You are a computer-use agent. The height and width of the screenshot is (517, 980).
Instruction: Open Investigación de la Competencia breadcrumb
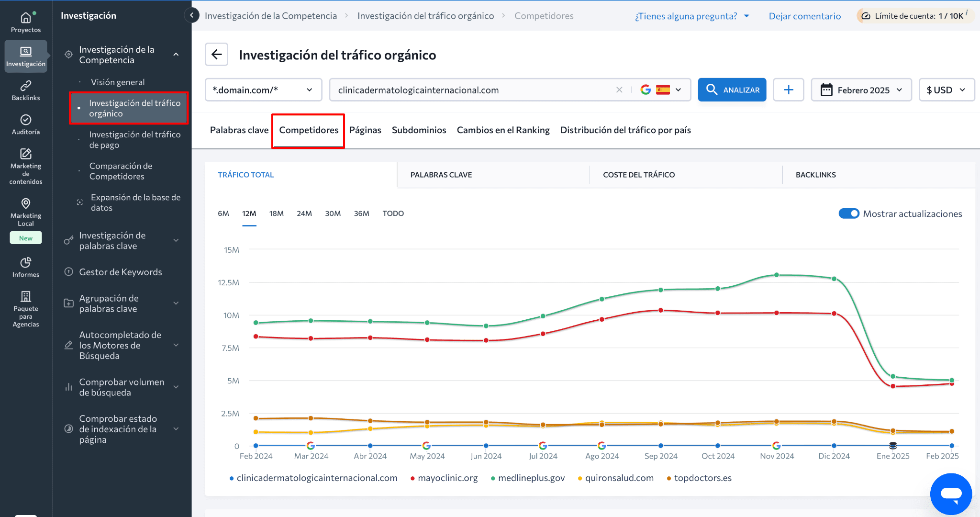tap(270, 16)
